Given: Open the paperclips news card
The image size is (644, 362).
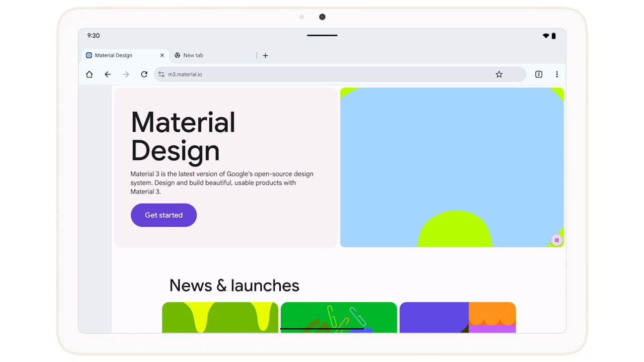Looking at the screenshot, I should click(x=339, y=317).
